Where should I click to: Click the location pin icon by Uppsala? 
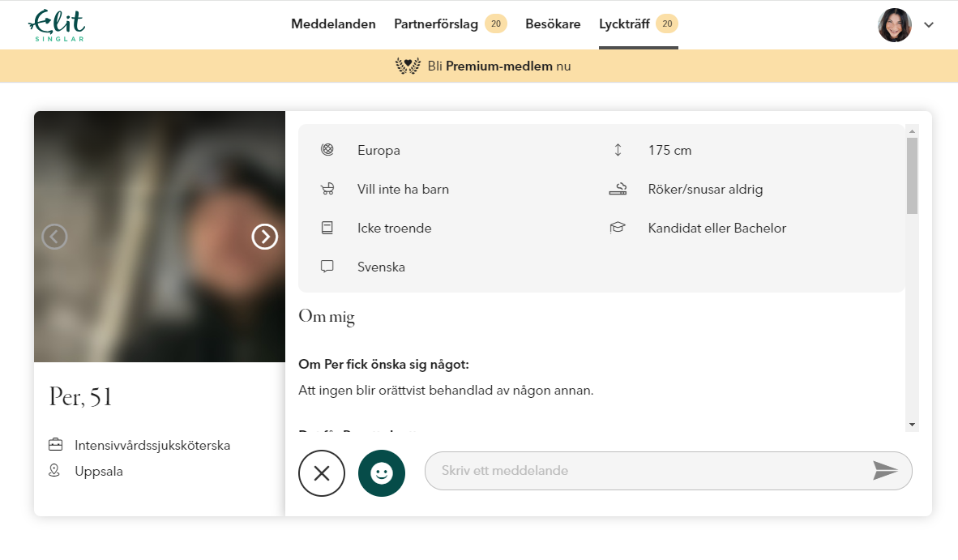(x=54, y=470)
